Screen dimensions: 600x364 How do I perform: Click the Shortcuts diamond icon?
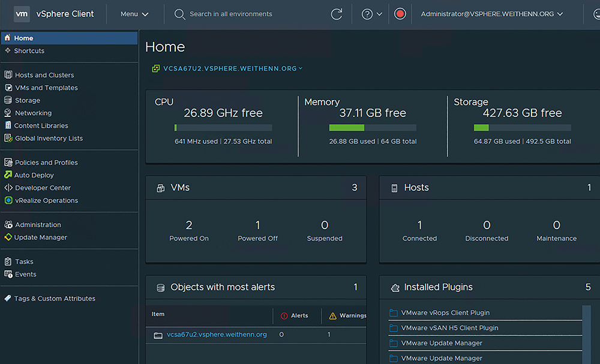8,50
